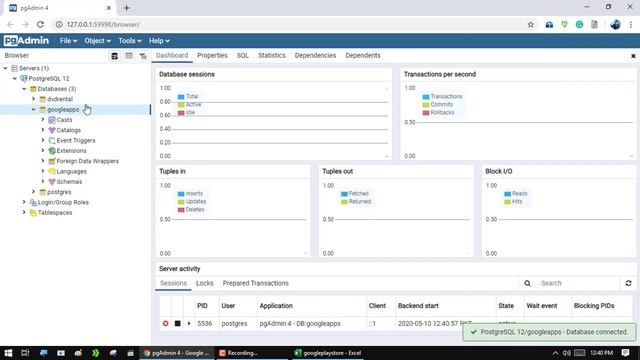
Task: Switch to the Dependencies tab
Action: [315, 56]
